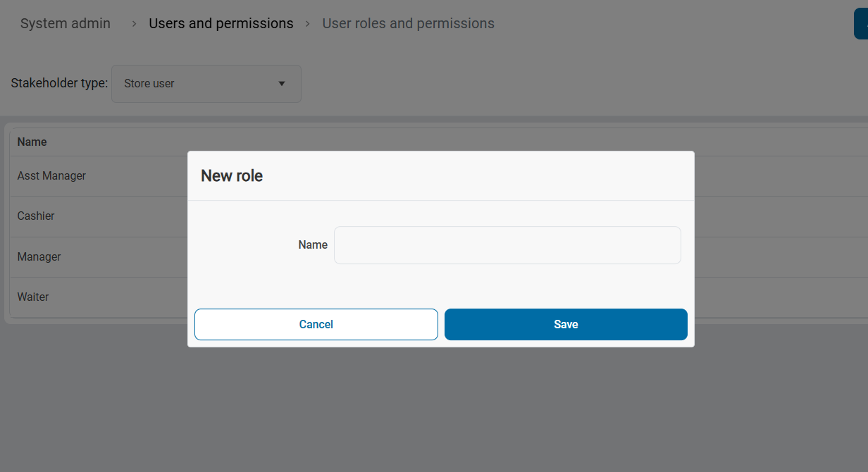Image resolution: width=868 pixels, height=472 pixels.
Task: Focus the Name input field in New role
Action: [x=507, y=245]
